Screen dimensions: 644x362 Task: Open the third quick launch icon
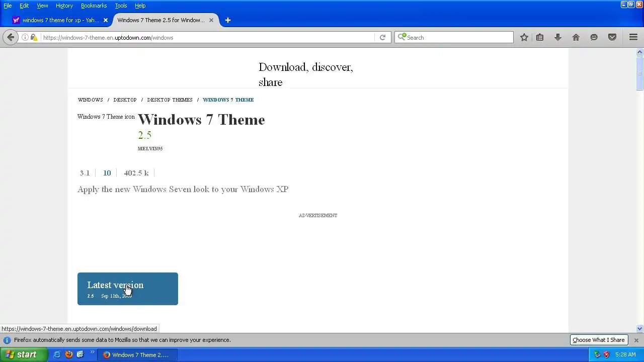click(80, 354)
